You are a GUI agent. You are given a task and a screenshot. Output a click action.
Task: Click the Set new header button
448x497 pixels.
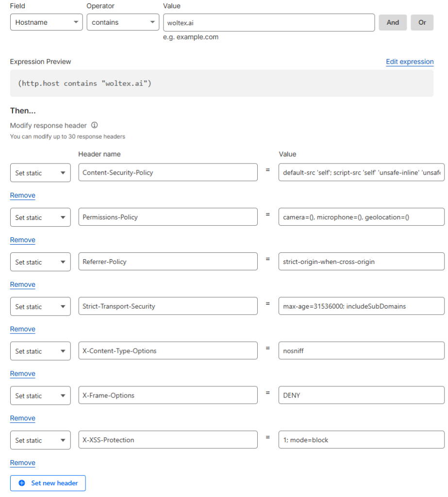click(x=48, y=483)
